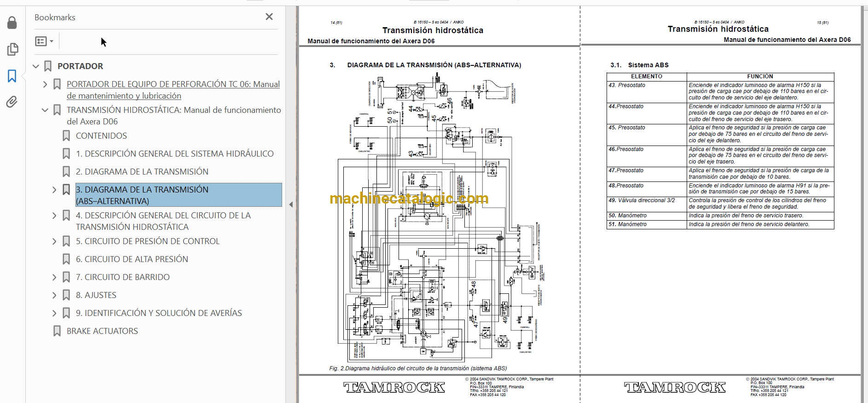Expand the 9. IDENTIFICACIÓN Y SOLUCIÓN DE AVERÍAS bookmark
This screenshot has width=868, height=403.
point(54,313)
